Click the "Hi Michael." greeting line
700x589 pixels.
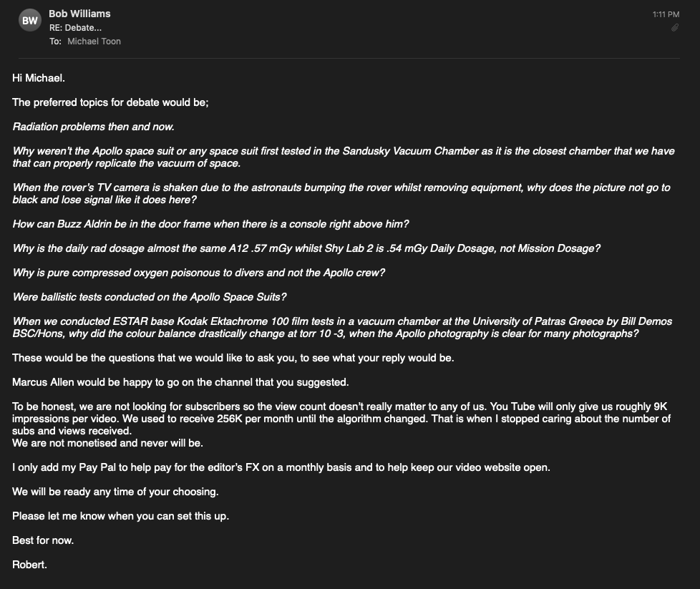coord(39,77)
